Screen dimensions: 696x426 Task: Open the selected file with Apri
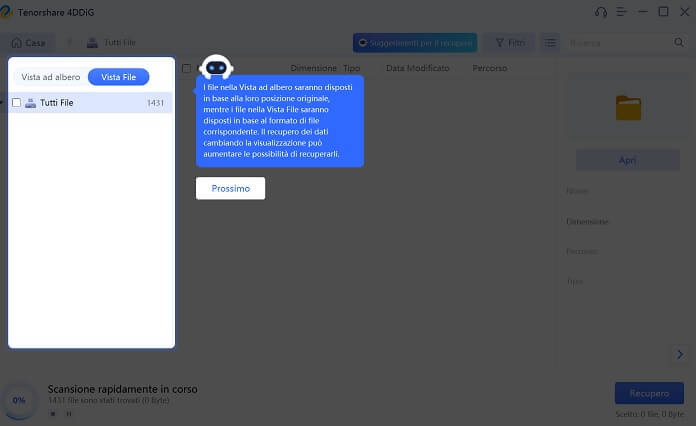(628, 160)
